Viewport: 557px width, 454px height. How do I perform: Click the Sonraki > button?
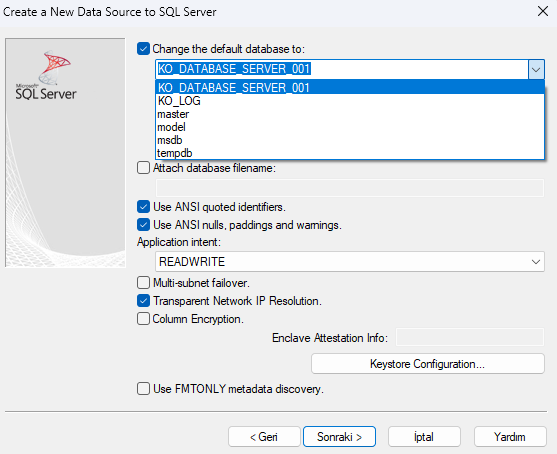339,437
